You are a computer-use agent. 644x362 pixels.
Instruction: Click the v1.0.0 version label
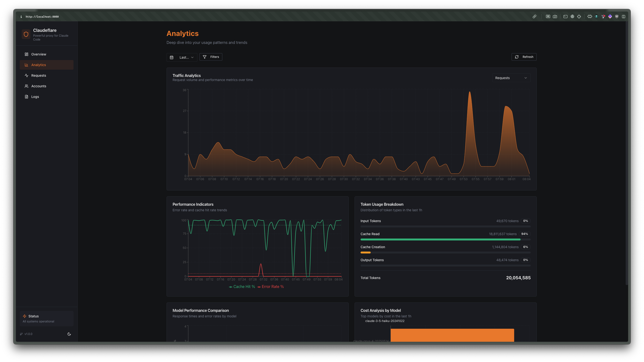[x=28, y=334]
